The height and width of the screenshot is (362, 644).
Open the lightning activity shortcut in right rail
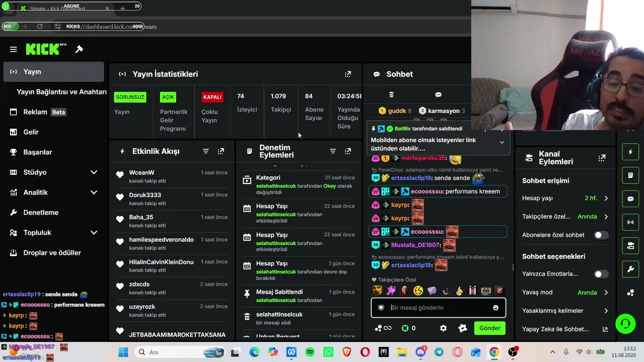point(630,152)
